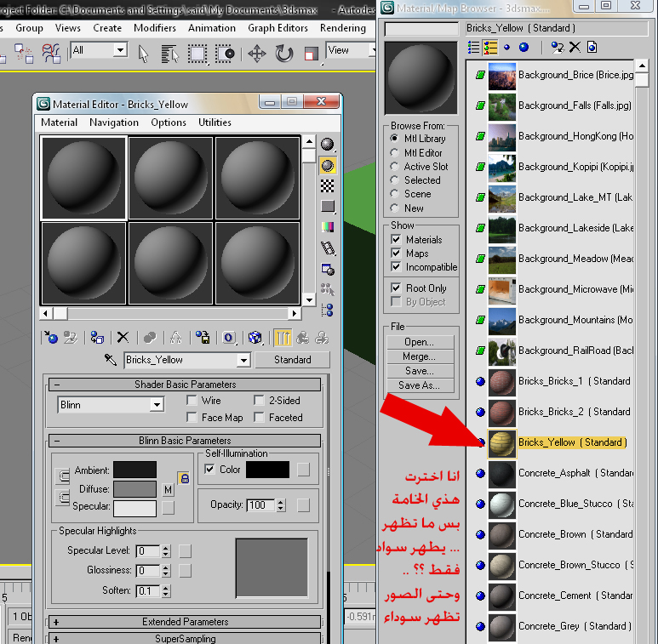Switch browser to View List icon

coord(473,48)
